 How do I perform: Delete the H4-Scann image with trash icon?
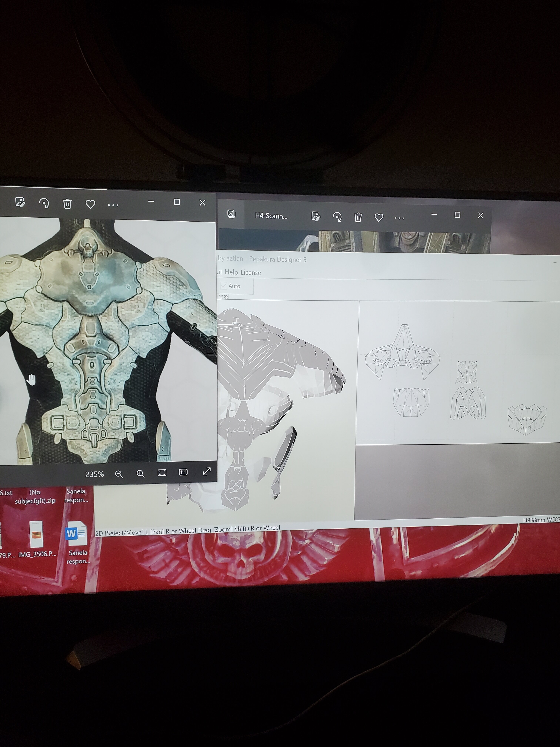pos(358,217)
